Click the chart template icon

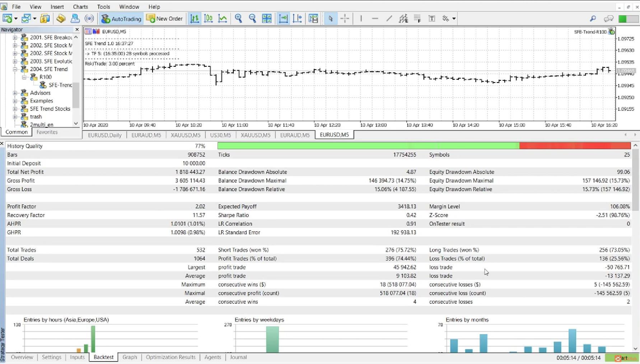click(313, 19)
